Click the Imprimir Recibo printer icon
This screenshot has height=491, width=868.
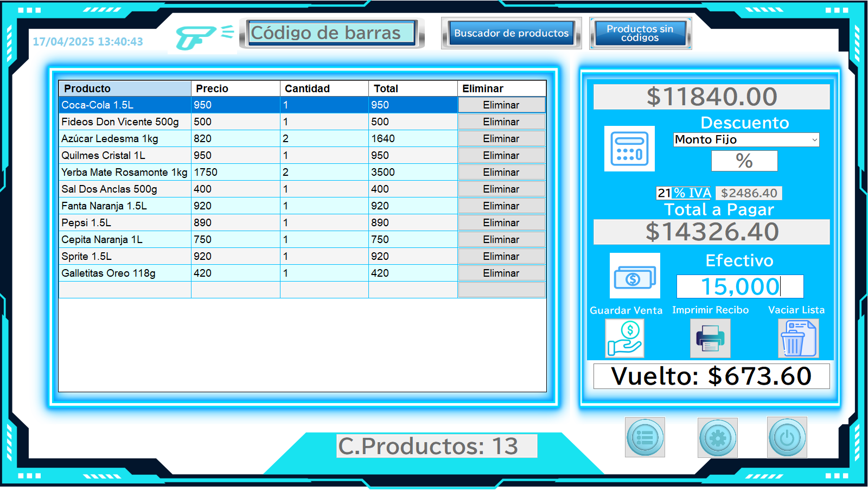point(710,338)
